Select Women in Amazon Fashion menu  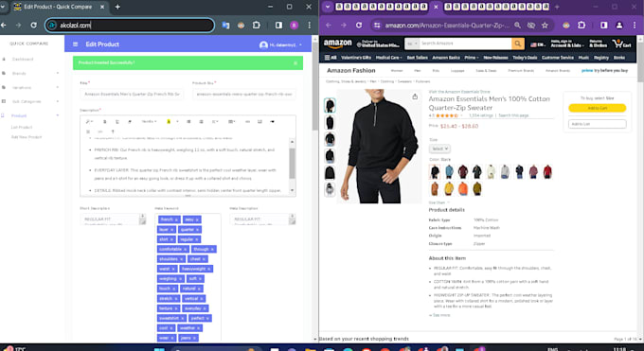pos(396,71)
